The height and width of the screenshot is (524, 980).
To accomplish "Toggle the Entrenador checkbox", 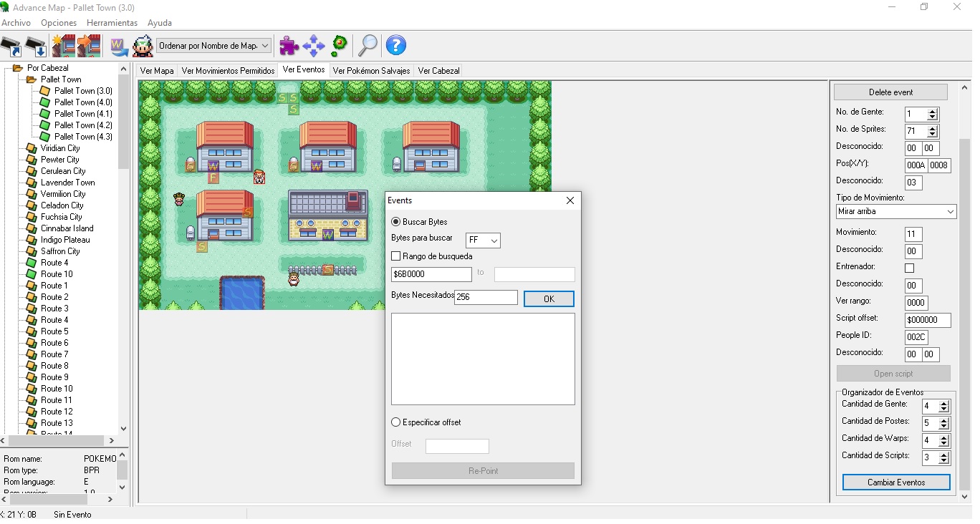I will (x=909, y=268).
